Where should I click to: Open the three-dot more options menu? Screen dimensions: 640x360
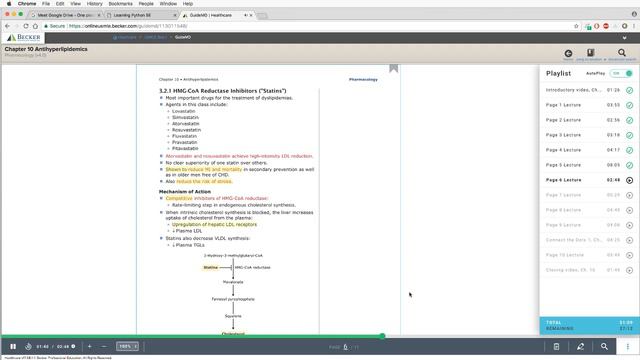(x=628, y=347)
